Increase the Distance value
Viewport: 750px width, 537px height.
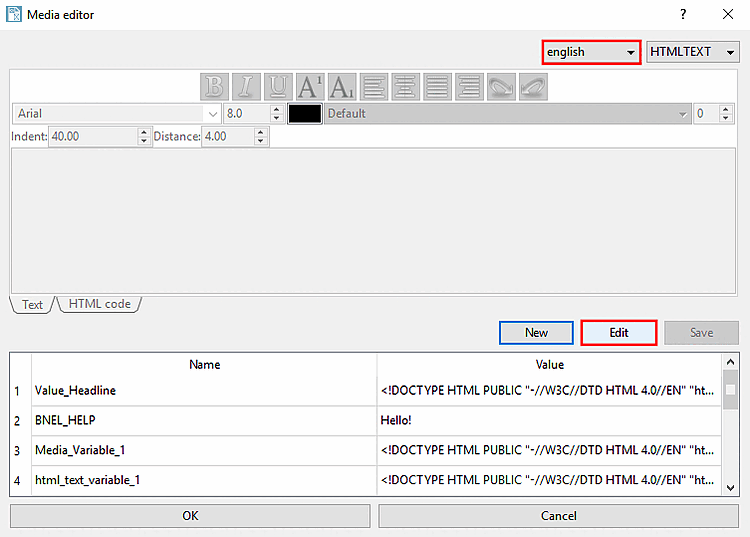[260, 132]
